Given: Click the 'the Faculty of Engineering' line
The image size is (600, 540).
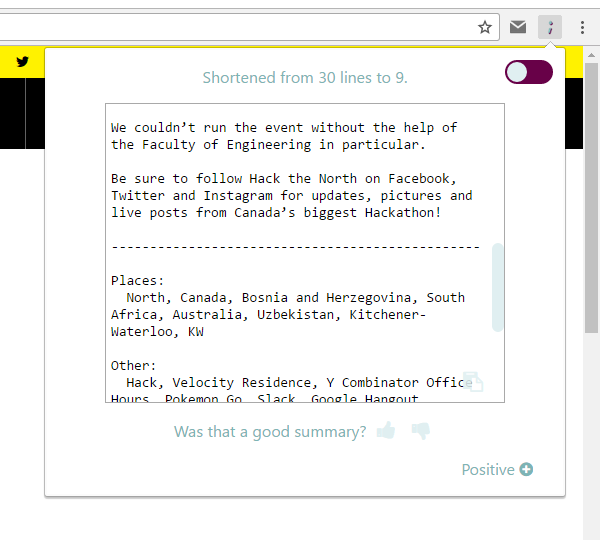Looking at the screenshot, I should pos(268,145).
